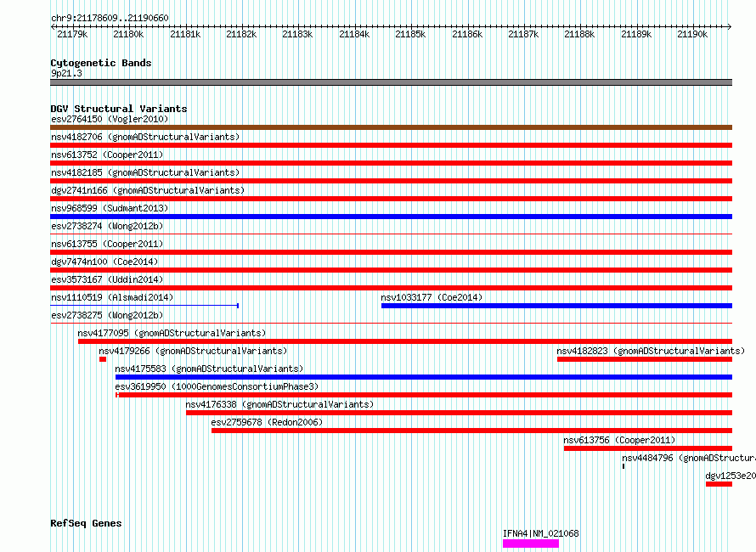756x552 pixels.
Task: Click the magenta IFNA4 gene block
Action: tap(531, 544)
